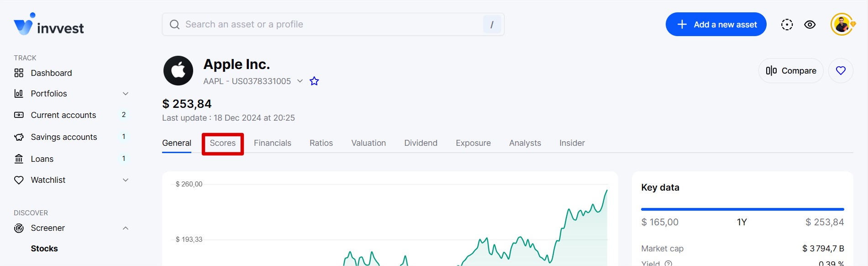Click the $ 165,00 yearly low value
Viewport: 868px width, 266px height.
click(x=660, y=222)
